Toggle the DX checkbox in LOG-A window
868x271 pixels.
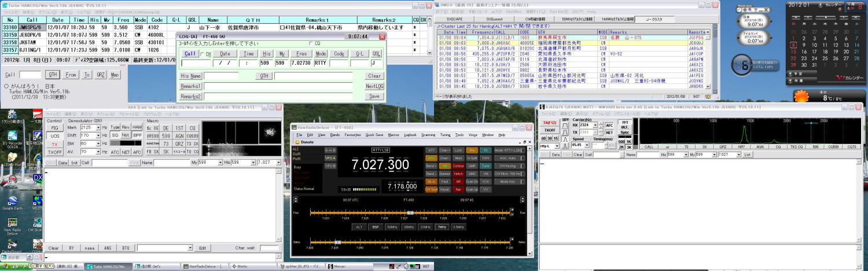pyautogui.click(x=202, y=54)
